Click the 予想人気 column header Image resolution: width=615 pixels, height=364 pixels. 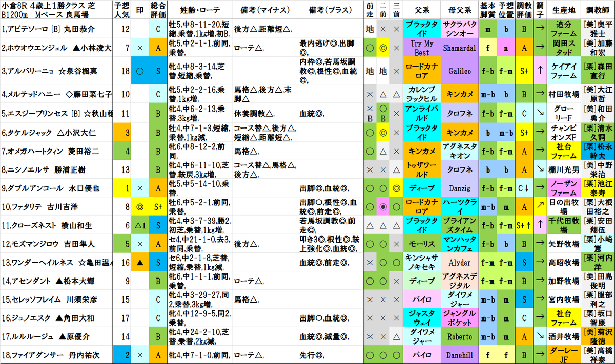[122, 10]
